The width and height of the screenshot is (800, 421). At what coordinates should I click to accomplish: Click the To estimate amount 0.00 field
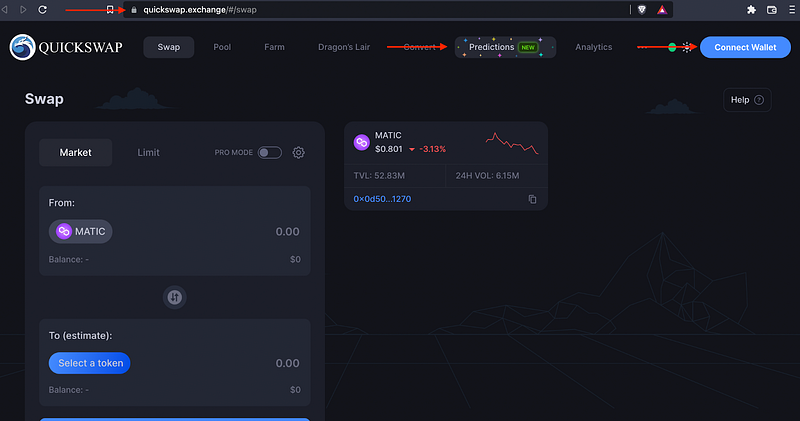click(x=287, y=363)
